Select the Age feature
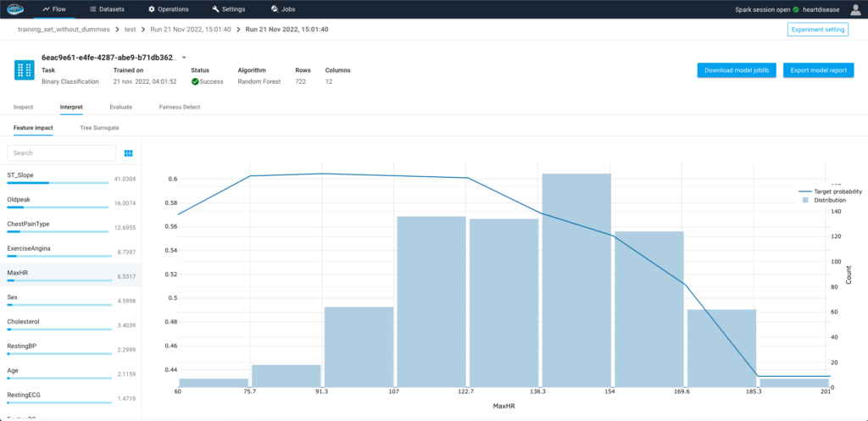 71,374
